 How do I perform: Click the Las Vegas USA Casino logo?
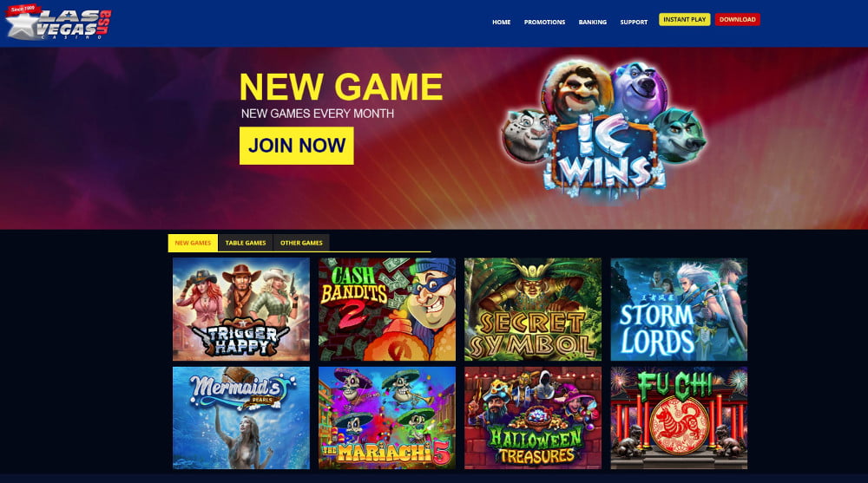pos(58,23)
